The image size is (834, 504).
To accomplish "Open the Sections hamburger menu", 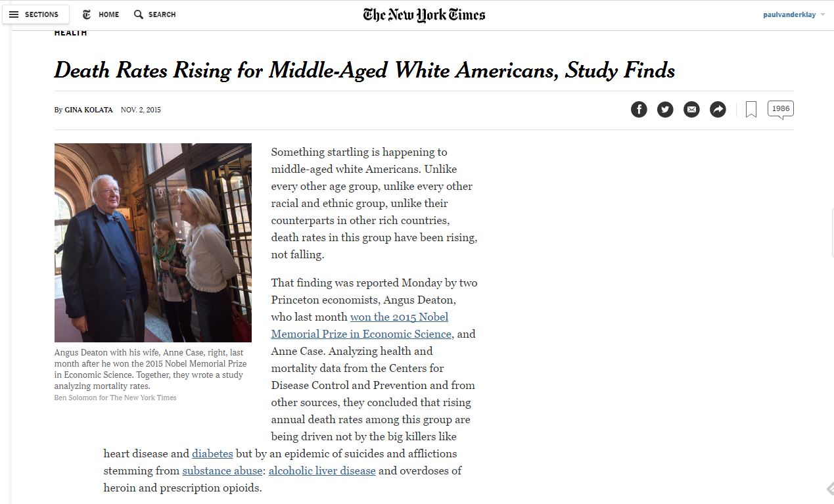I will (x=35, y=14).
